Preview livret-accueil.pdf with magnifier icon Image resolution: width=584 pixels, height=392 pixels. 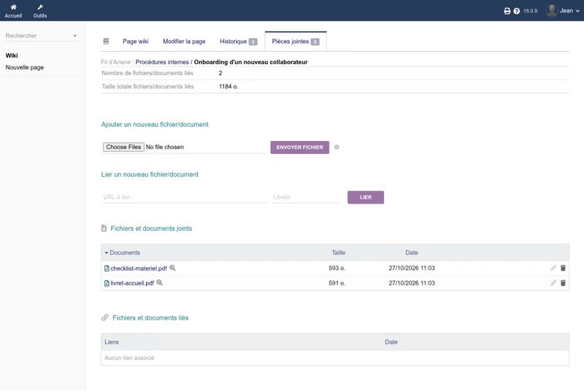point(159,283)
